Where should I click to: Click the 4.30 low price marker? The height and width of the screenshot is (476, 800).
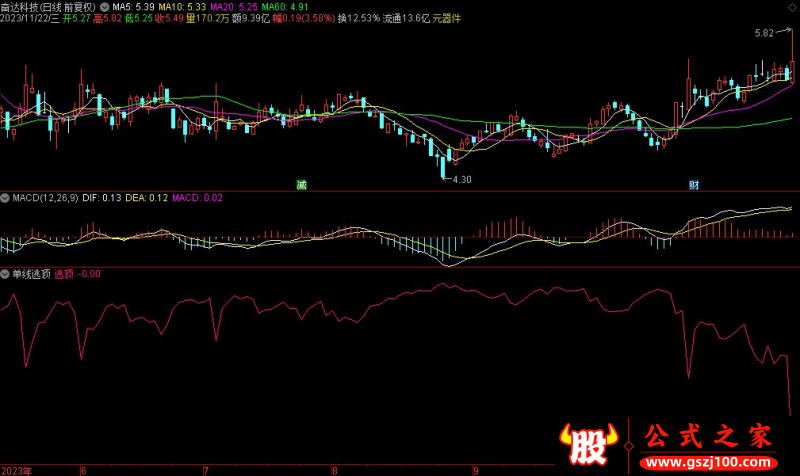[460, 179]
